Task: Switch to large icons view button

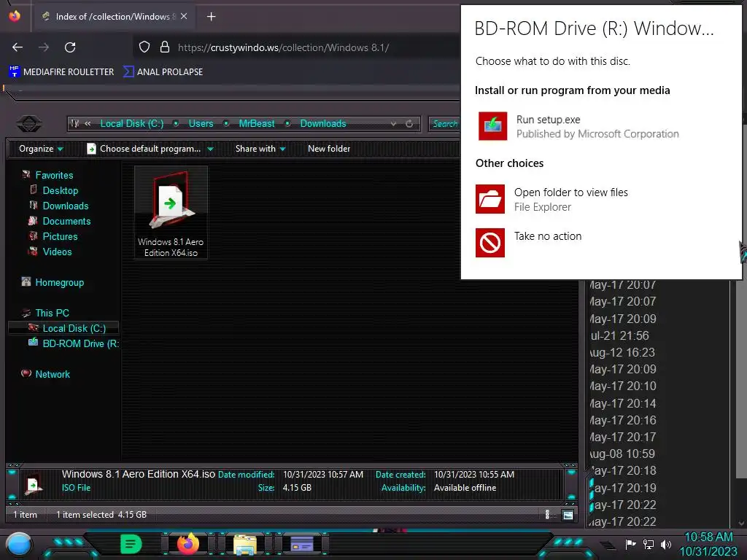Action: [568, 516]
